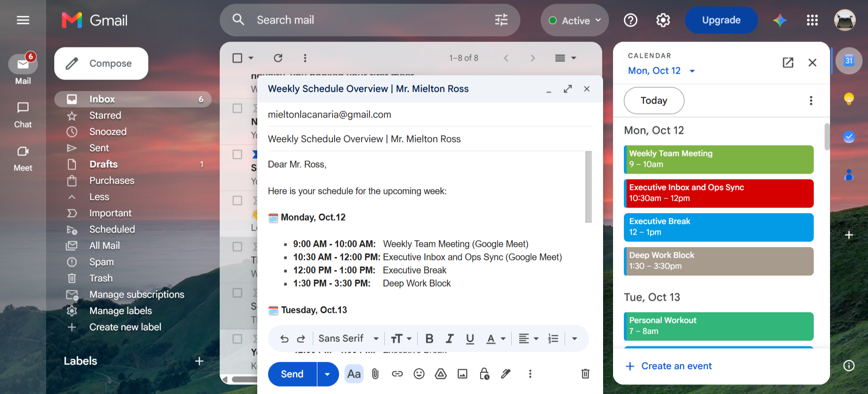Toggle formatting options with the Aa button
The image size is (868, 394).
click(354, 374)
